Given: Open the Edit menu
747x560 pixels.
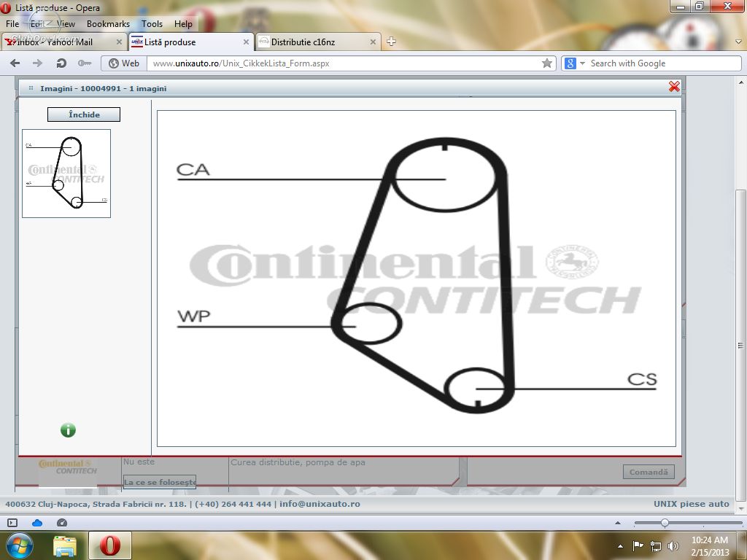Looking at the screenshot, I should click(x=38, y=24).
